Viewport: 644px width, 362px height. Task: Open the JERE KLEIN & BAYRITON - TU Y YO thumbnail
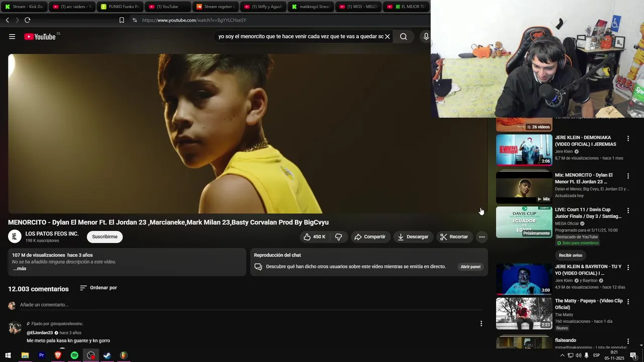click(x=524, y=279)
